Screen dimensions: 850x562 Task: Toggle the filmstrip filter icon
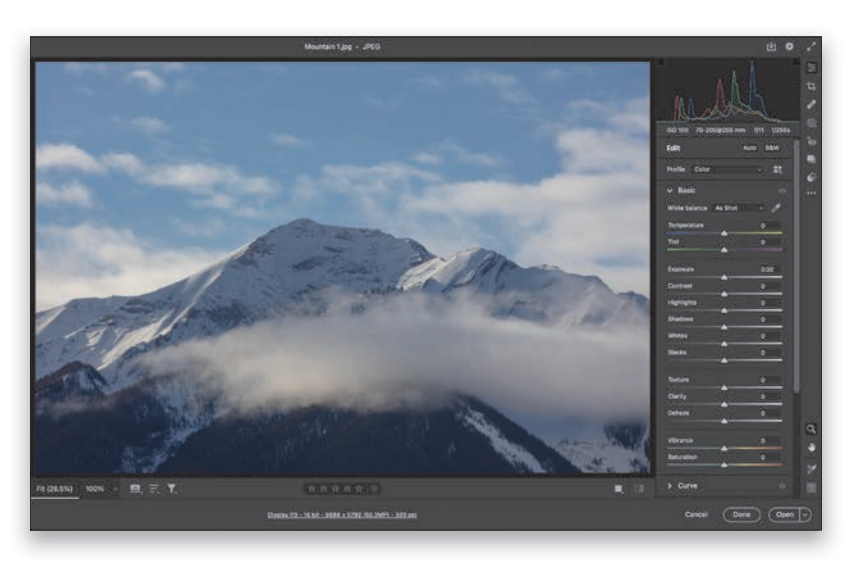point(172,489)
